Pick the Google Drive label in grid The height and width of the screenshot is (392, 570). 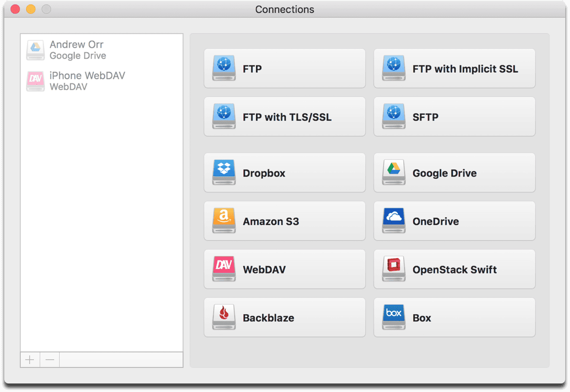(x=445, y=173)
